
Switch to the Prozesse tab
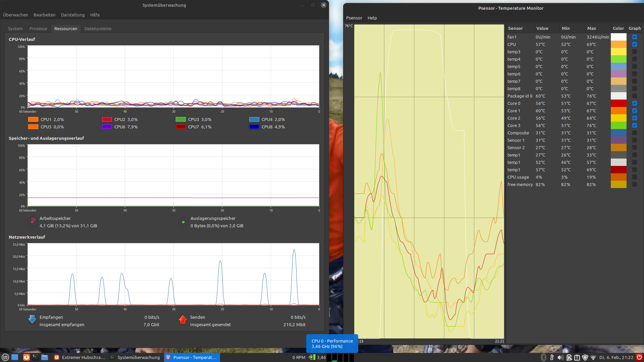(38, 29)
